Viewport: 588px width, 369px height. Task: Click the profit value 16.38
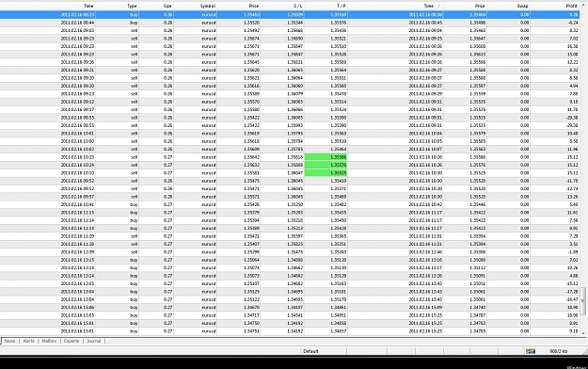pyautogui.click(x=573, y=46)
